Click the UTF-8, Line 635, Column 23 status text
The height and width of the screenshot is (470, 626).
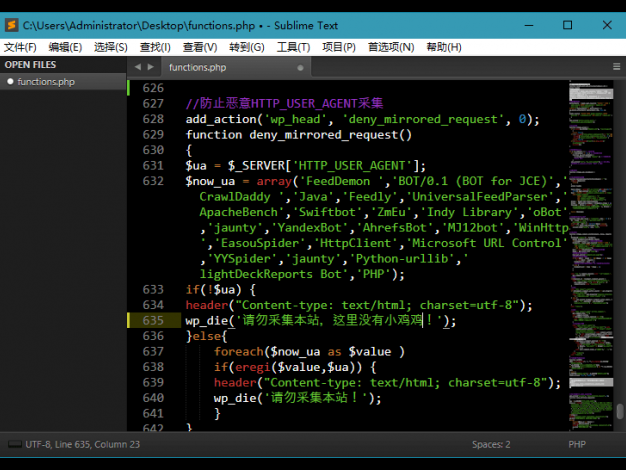(83, 444)
